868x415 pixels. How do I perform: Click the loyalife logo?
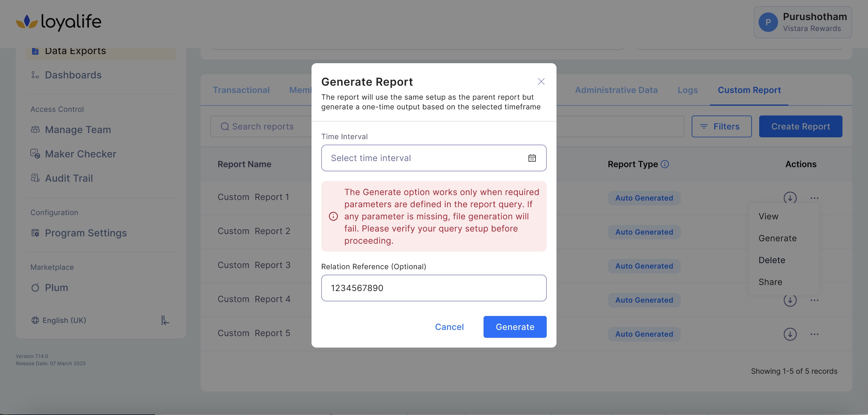(59, 22)
